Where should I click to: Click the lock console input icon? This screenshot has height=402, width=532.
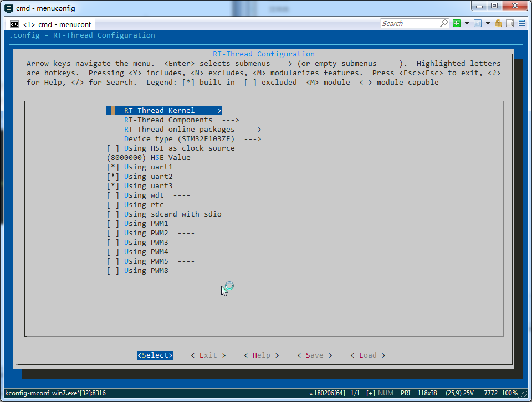click(x=498, y=23)
